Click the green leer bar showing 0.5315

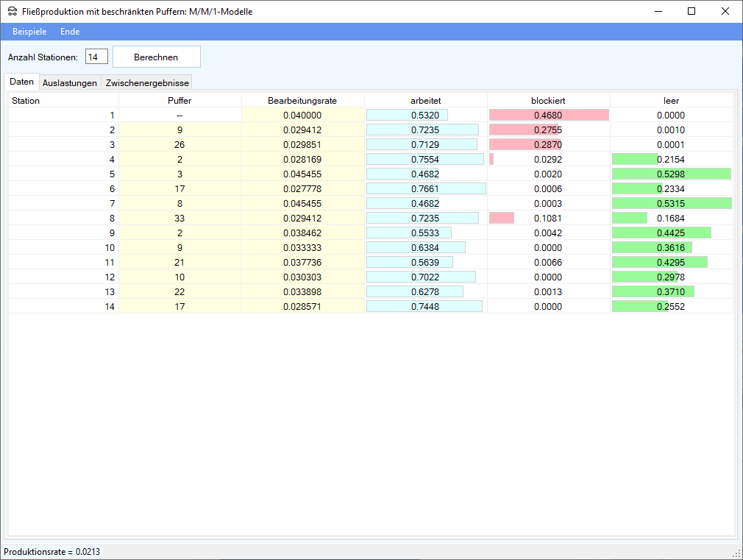[x=671, y=204]
